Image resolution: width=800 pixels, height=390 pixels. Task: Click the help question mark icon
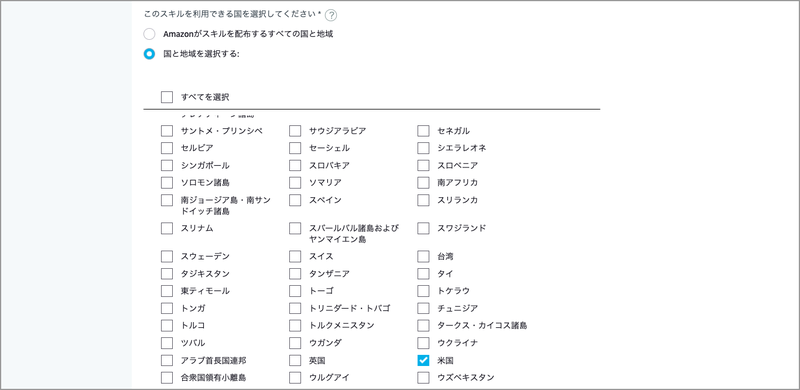(331, 15)
